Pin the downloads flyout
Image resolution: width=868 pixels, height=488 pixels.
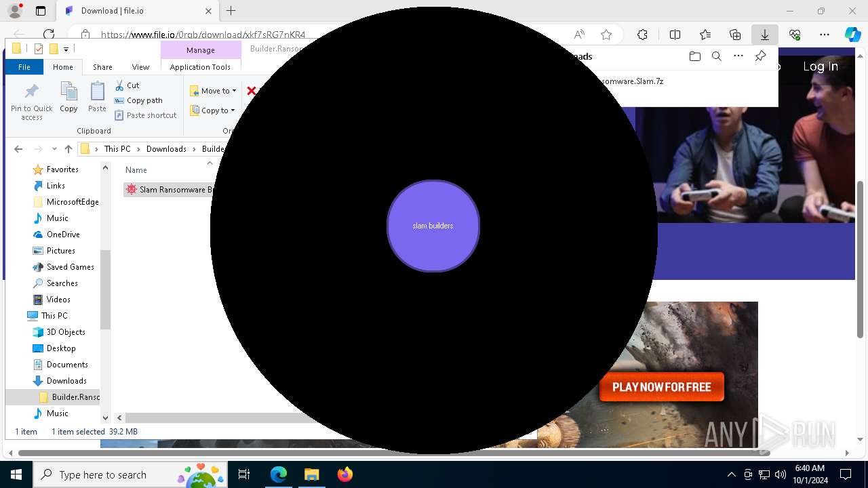click(760, 56)
